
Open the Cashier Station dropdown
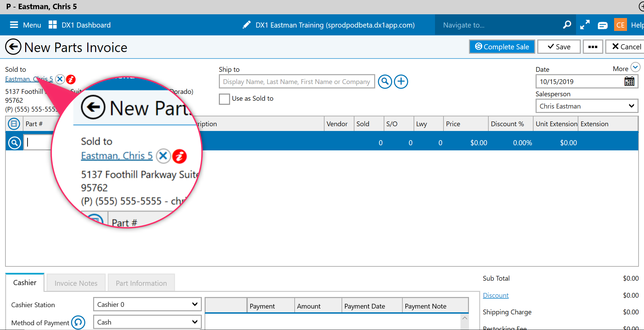pyautogui.click(x=147, y=304)
